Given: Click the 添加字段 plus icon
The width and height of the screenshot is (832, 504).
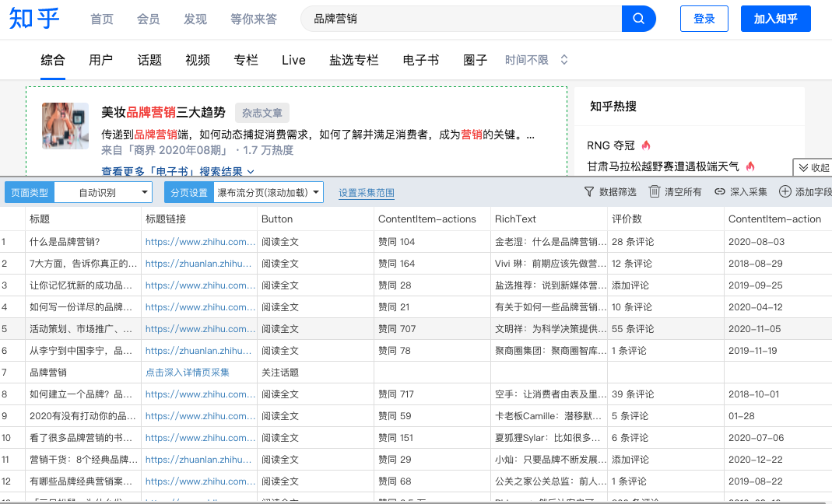Looking at the screenshot, I should [x=785, y=192].
